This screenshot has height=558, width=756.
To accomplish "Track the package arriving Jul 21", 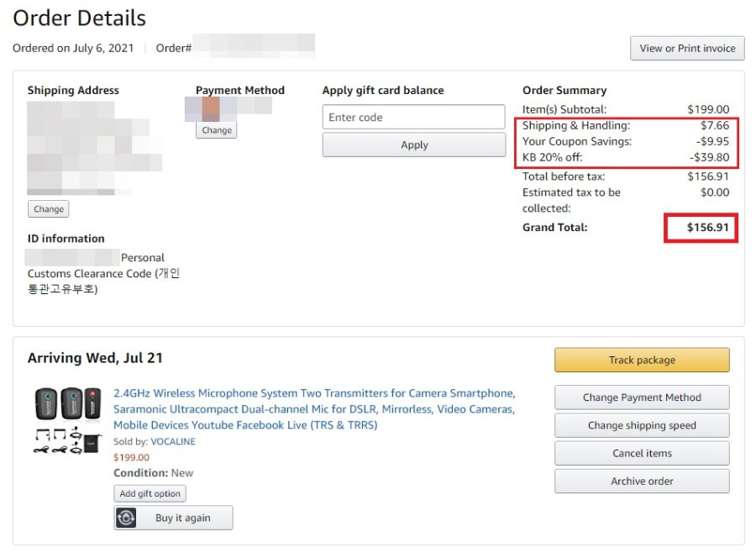I will tap(642, 361).
